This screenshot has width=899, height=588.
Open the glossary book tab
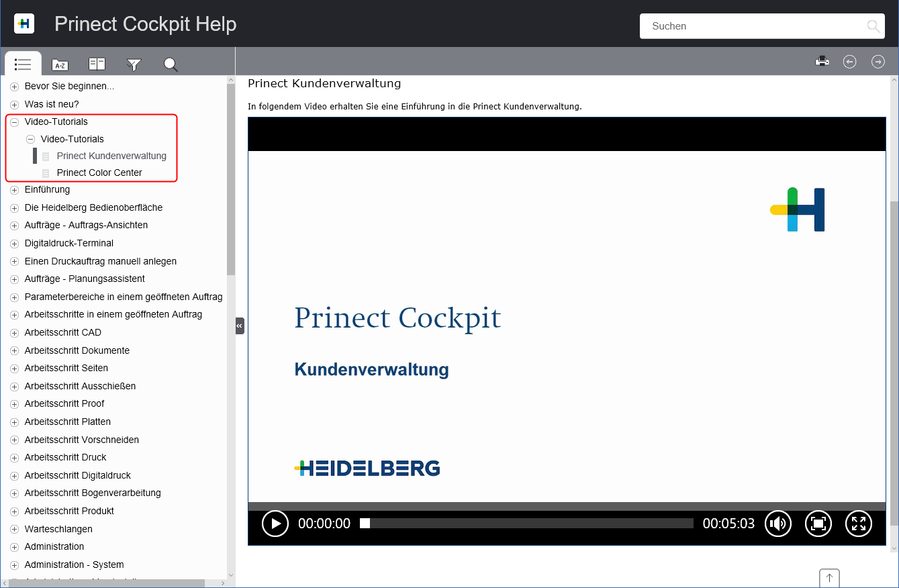[x=97, y=64]
